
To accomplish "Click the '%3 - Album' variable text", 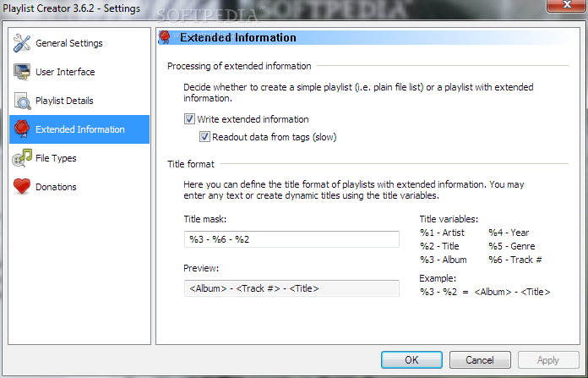I will coord(444,260).
